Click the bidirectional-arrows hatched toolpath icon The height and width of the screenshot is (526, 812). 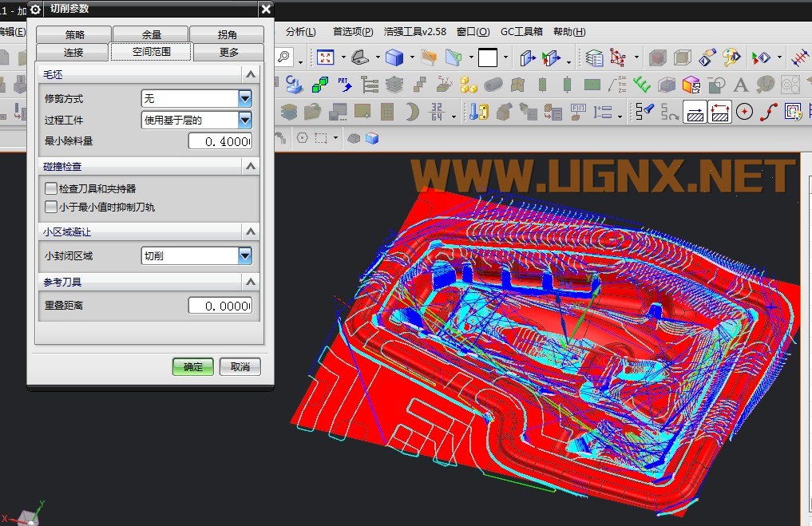pyautogui.click(x=720, y=112)
